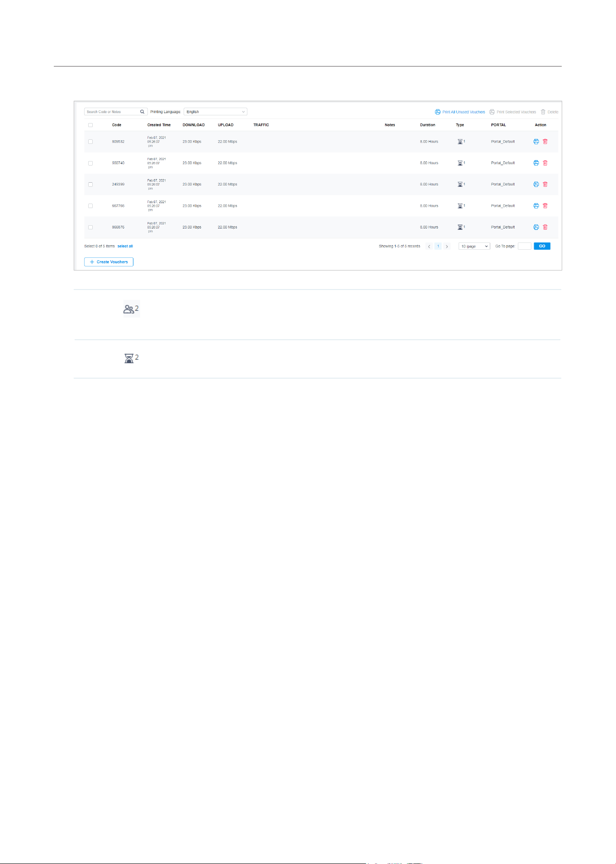Delete voucher 809532

tap(545, 142)
